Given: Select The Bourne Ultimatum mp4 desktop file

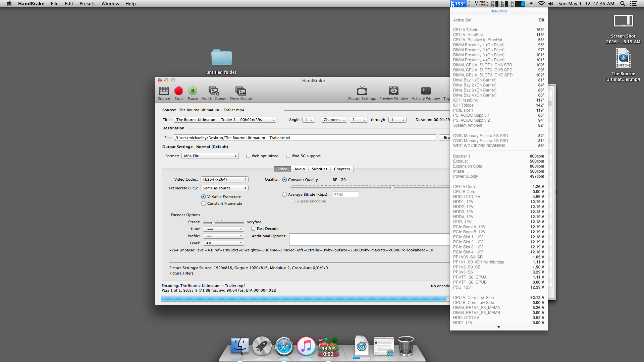Looking at the screenshot, I should pos(623,65).
